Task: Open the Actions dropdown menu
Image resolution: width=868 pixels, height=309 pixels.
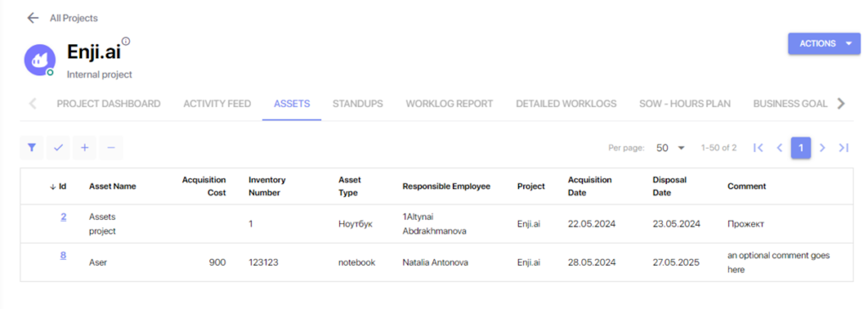Action: tap(823, 44)
